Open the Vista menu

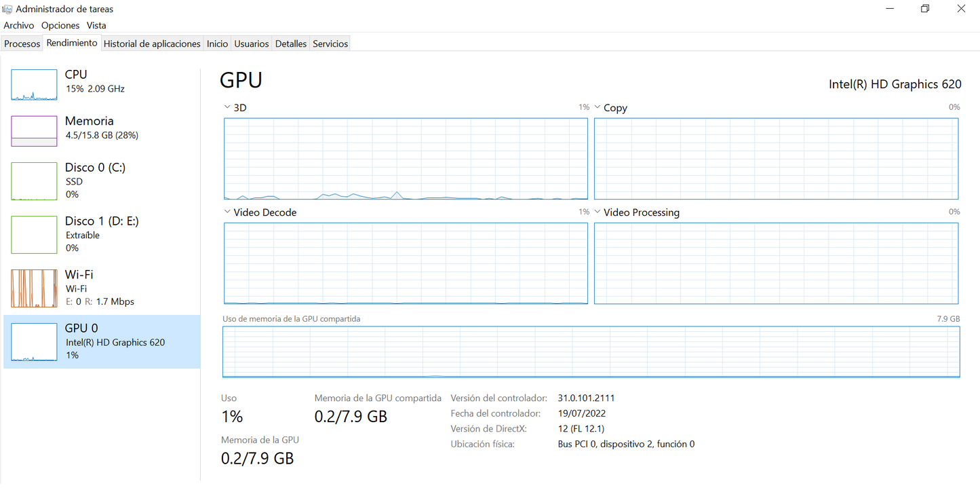coord(96,25)
